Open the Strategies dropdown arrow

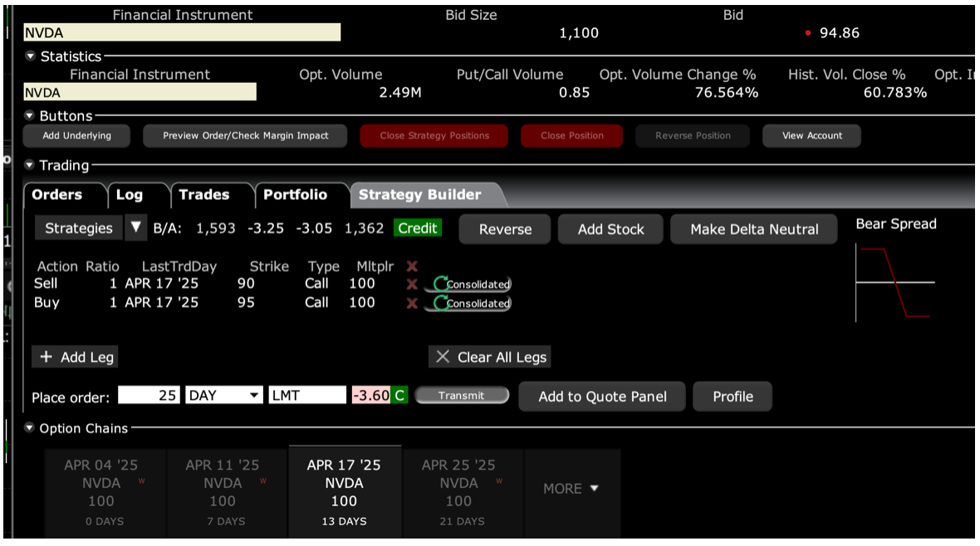click(x=136, y=228)
